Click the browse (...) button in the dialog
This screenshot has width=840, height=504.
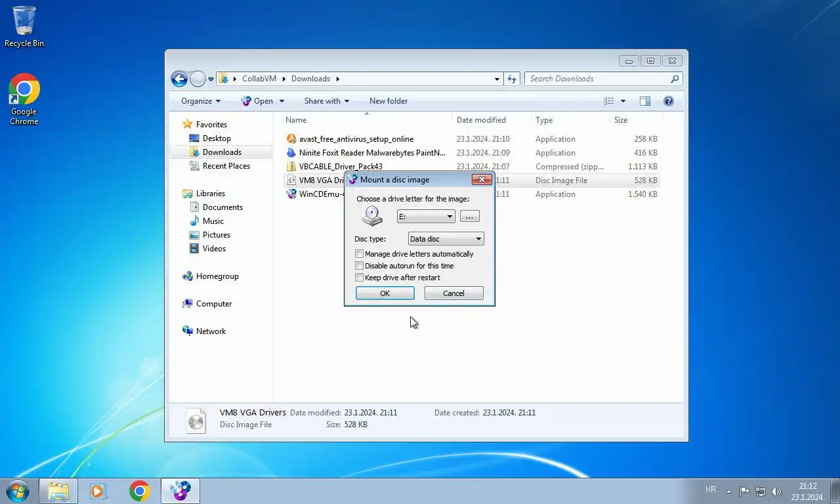coord(469,217)
